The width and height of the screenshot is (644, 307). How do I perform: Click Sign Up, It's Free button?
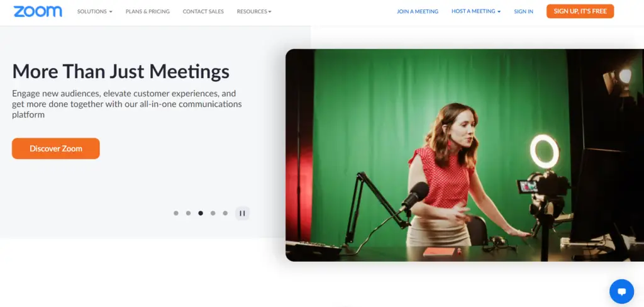(580, 11)
